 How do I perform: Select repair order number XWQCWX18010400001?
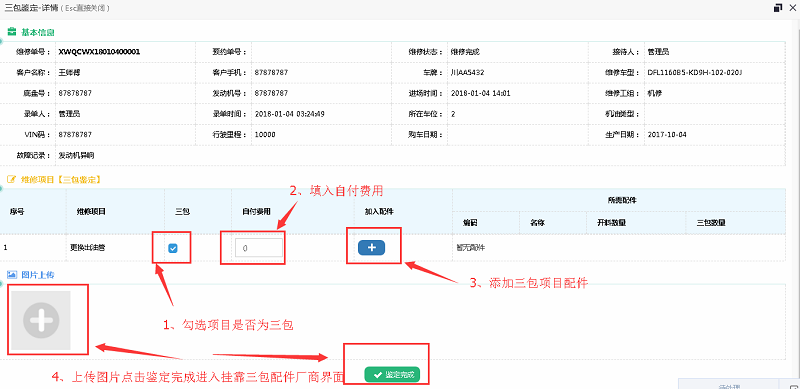99,52
